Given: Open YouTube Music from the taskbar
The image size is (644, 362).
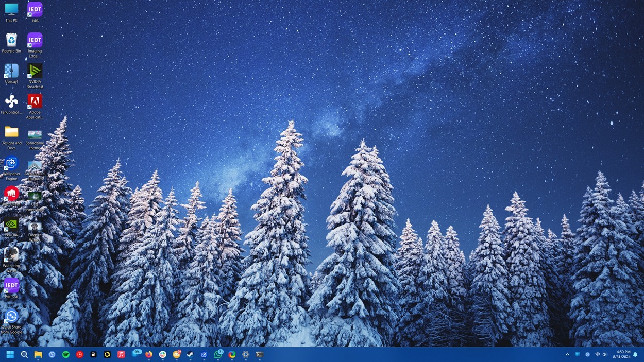Looking at the screenshot, I should pos(80,354).
